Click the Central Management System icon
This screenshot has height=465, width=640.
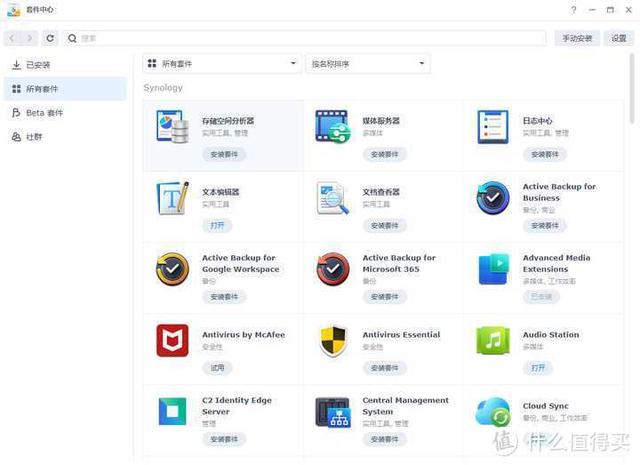[333, 412]
